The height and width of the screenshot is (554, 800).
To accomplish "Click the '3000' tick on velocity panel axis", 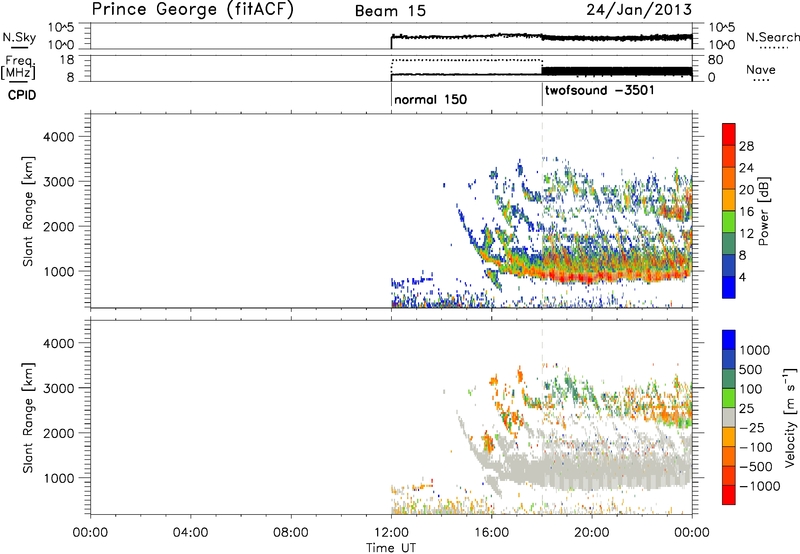I will click(x=59, y=388).
